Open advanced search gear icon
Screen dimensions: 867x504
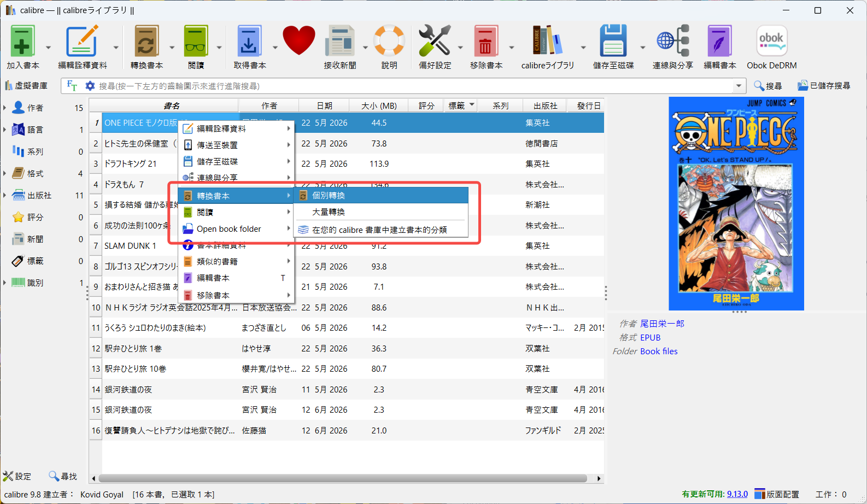[x=90, y=86]
